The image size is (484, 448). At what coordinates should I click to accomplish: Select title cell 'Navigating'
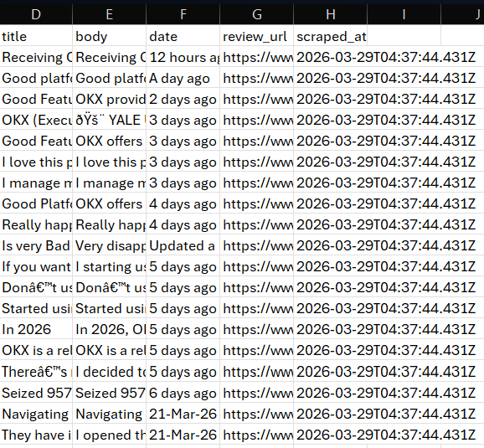(36, 414)
